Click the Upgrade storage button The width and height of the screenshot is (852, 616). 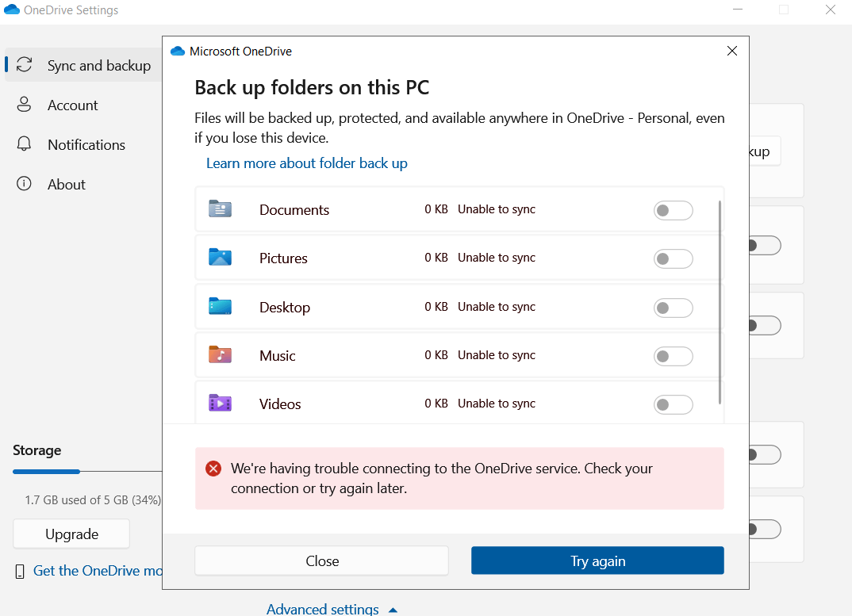point(71,534)
